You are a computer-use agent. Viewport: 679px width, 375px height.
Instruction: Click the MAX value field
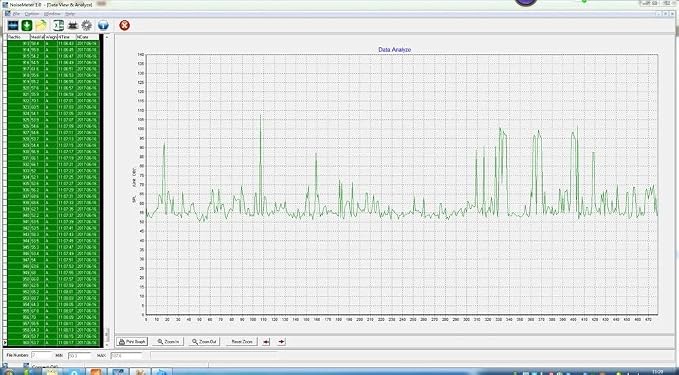[126, 356]
